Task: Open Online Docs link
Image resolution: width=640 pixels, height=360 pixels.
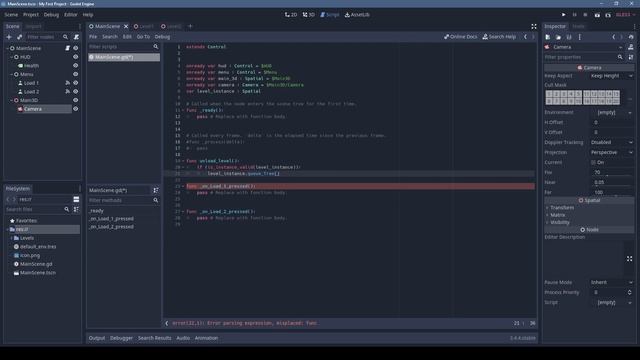Action: click(460, 37)
